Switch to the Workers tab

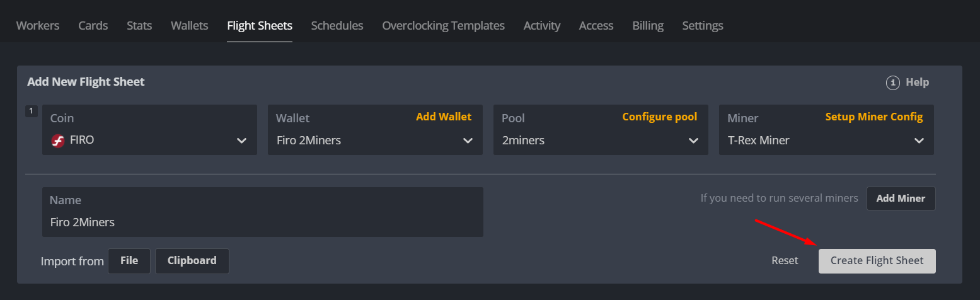pos(38,26)
